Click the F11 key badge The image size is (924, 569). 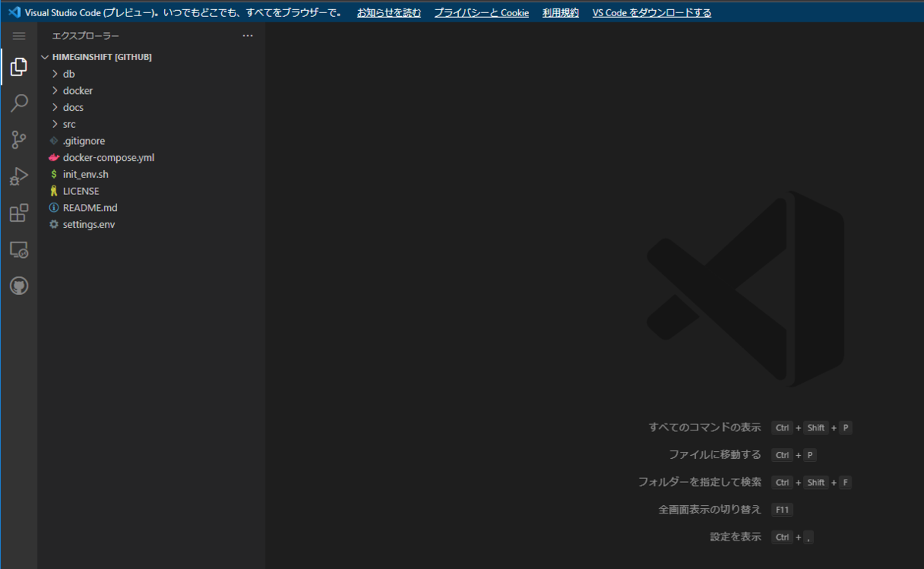tap(782, 510)
